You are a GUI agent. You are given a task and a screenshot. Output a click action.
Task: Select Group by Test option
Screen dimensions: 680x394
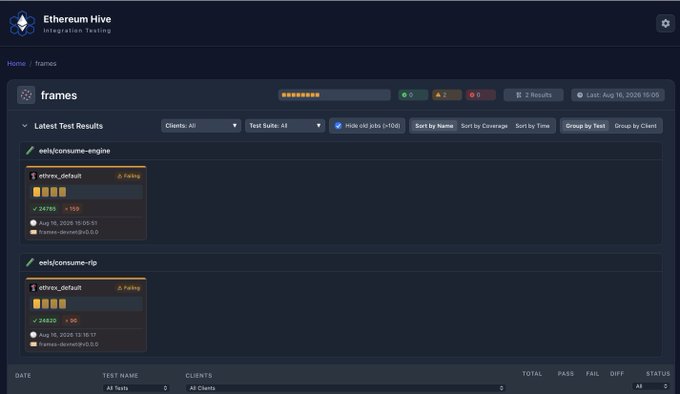click(x=585, y=126)
